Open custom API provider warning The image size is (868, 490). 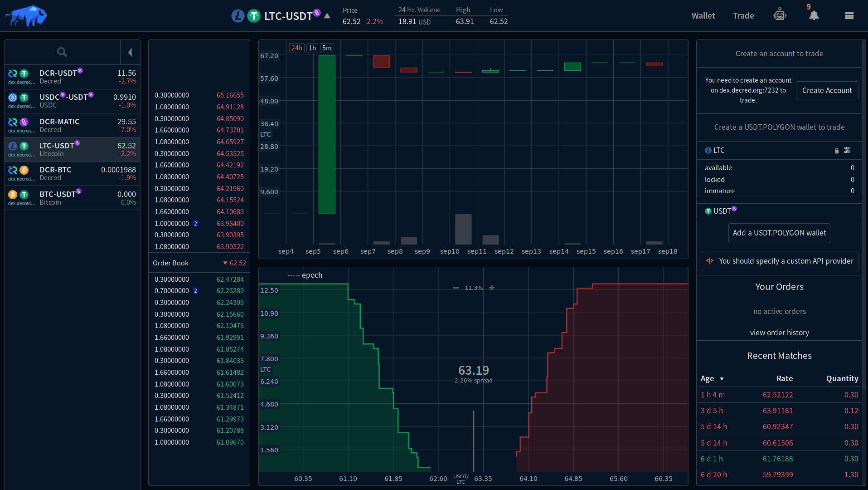779,261
